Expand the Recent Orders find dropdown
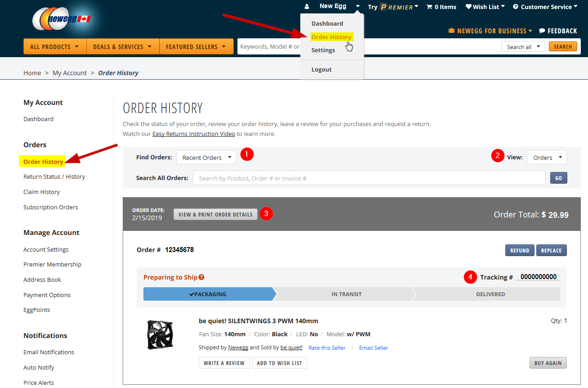588x388 pixels. 206,158
